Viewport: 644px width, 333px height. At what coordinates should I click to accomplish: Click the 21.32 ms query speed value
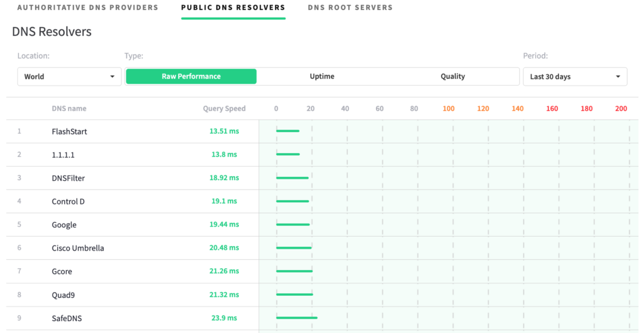click(225, 295)
